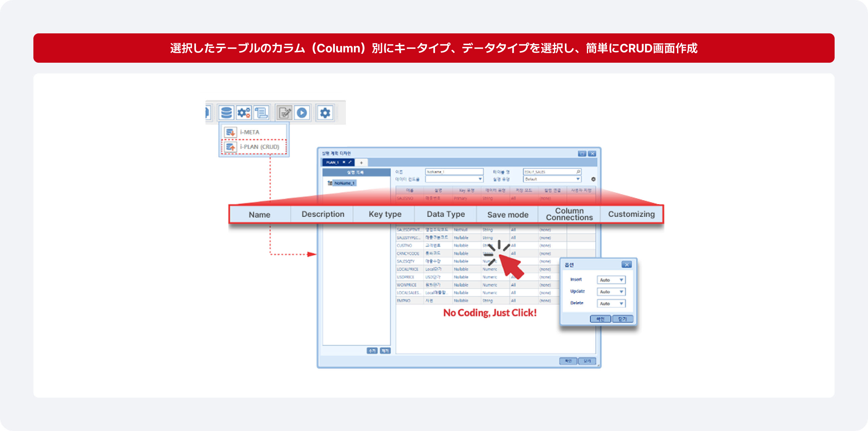868x431 pixels.
Task: Choose i-PLAN (CRUD) menu entry
Action: [254, 147]
